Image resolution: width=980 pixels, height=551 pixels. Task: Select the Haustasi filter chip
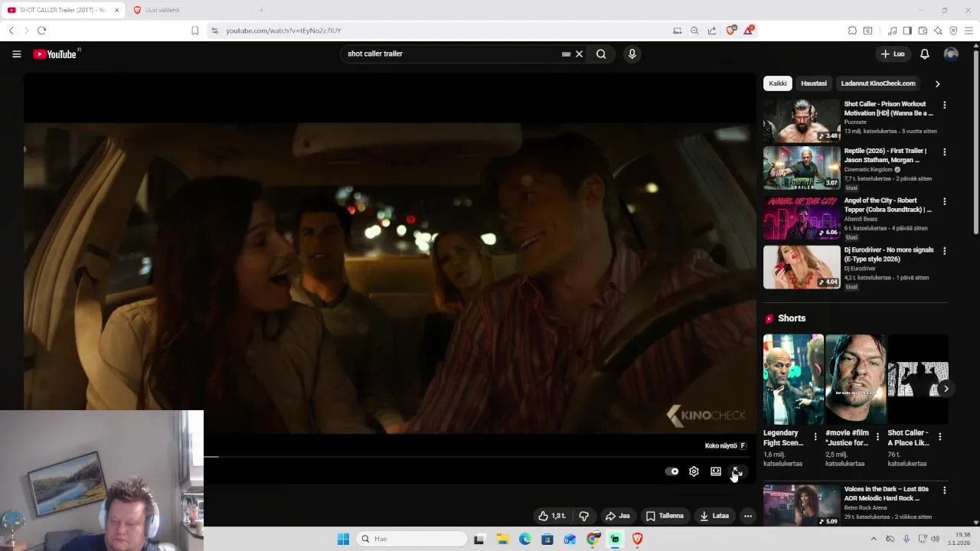coord(814,83)
